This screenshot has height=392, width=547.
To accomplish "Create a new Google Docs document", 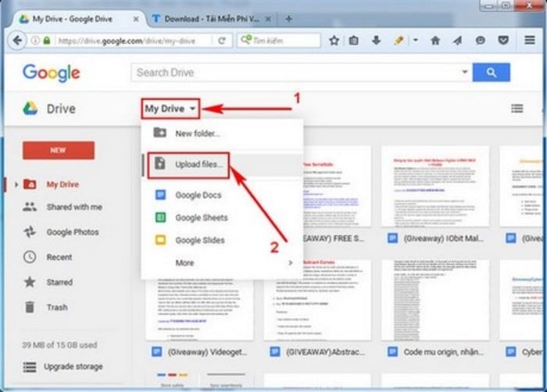I will [222, 195].
